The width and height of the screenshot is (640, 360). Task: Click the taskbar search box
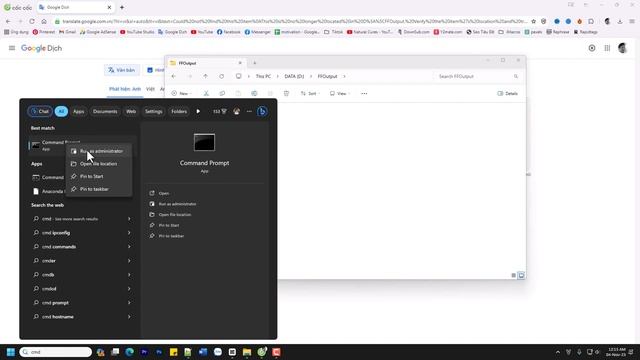pyautogui.click(x=56, y=352)
